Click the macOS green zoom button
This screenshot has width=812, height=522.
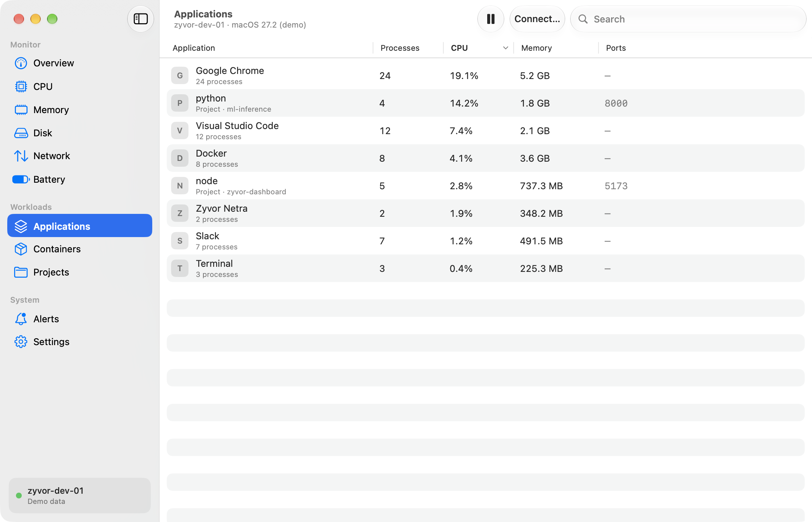point(52,19)
